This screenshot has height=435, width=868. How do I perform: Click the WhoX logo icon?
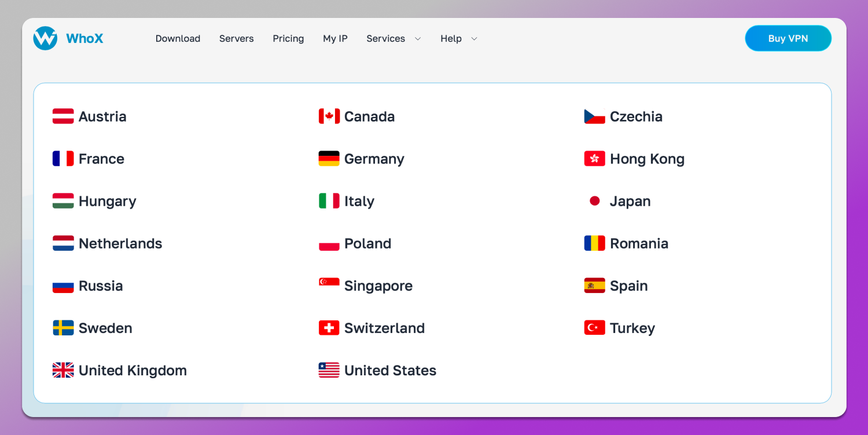(45, 38)
